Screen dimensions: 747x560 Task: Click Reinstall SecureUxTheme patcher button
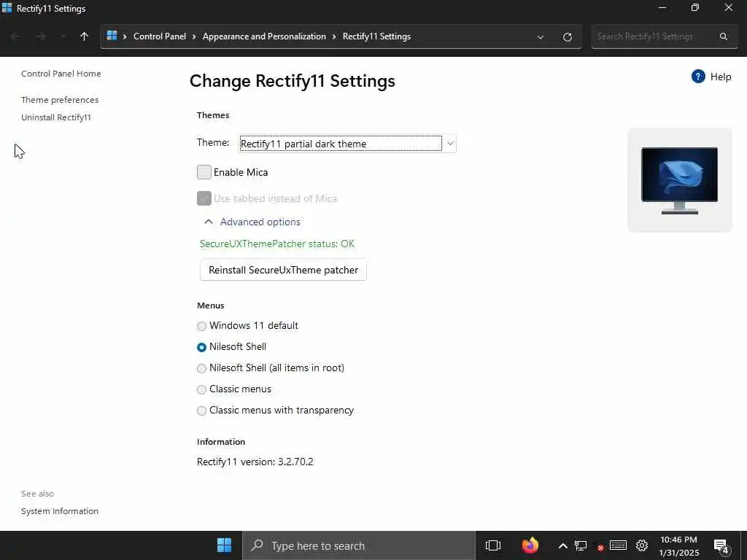coord(284,270)
